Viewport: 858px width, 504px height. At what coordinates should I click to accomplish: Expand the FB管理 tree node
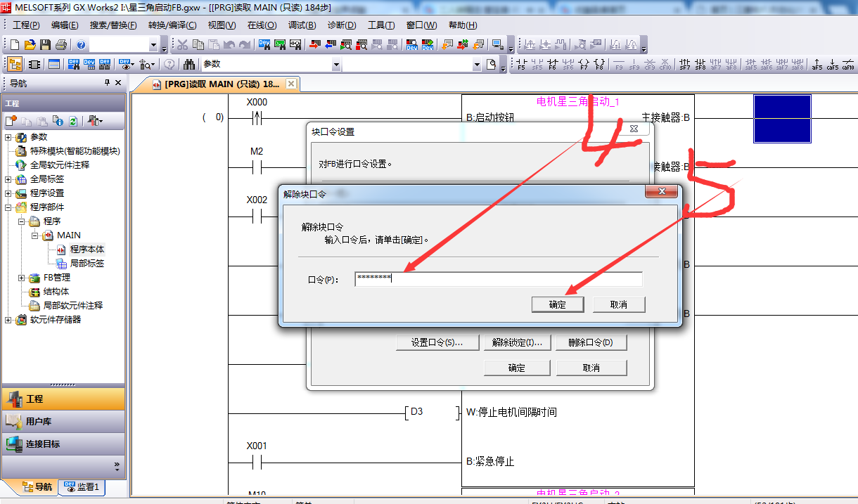coord(22,278)
